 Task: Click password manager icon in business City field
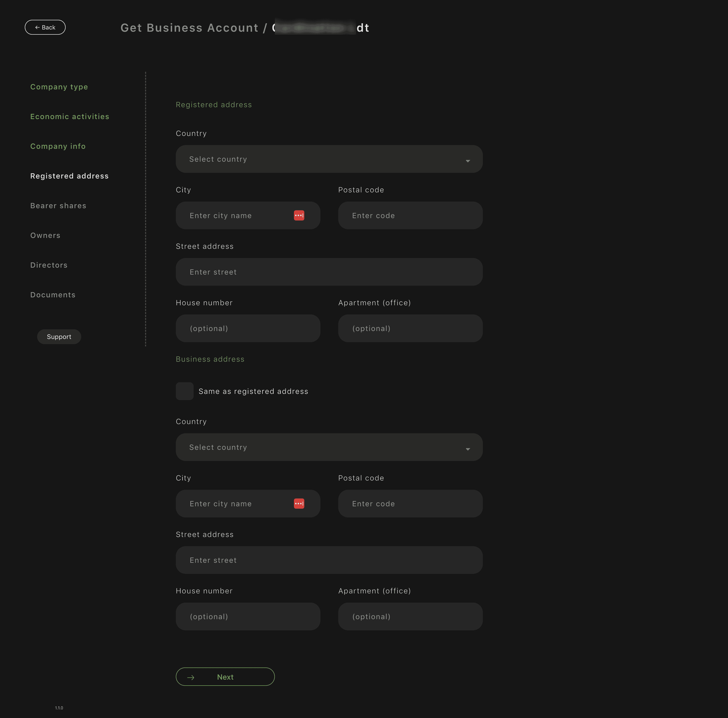[299, 504]
